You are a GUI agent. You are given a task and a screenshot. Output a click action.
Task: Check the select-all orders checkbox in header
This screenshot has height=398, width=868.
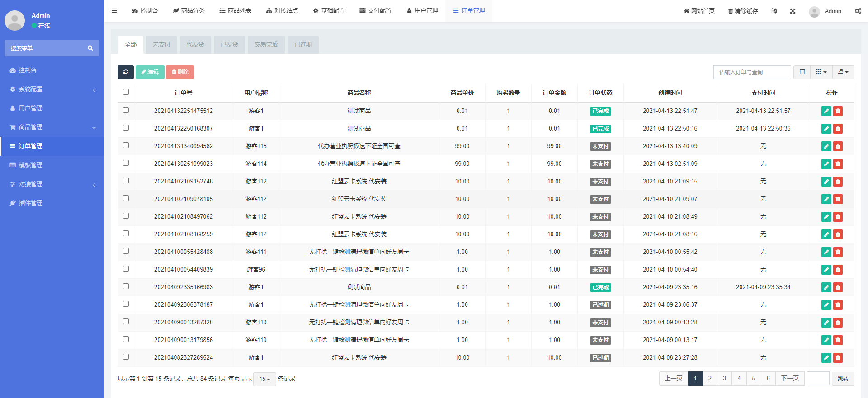tap(126, 92)
